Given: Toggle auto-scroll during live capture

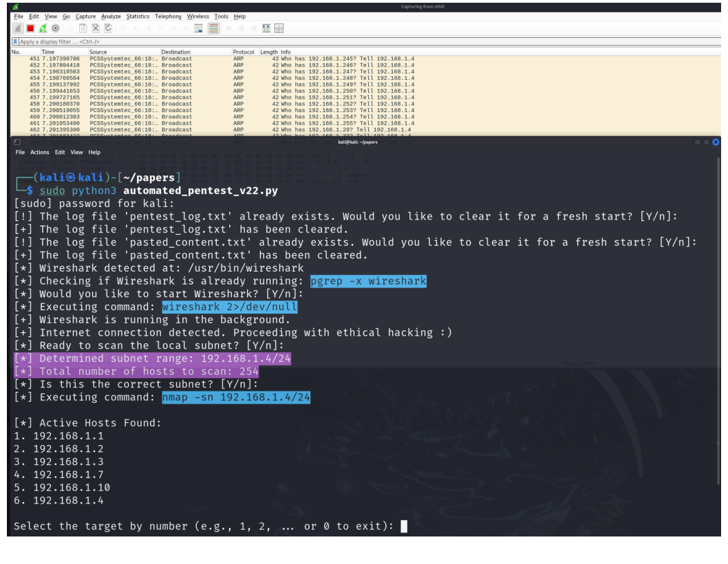Looking at the screenshot, I should pyautogui.click(x=199, y=28).
